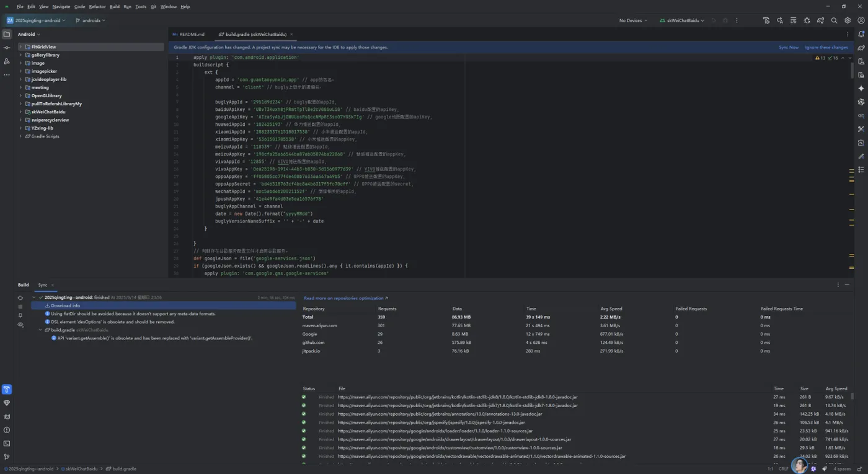The height and width of the screenshot is (474, 868).
Task: Open the File menu
Action: (x=20, y=7)
